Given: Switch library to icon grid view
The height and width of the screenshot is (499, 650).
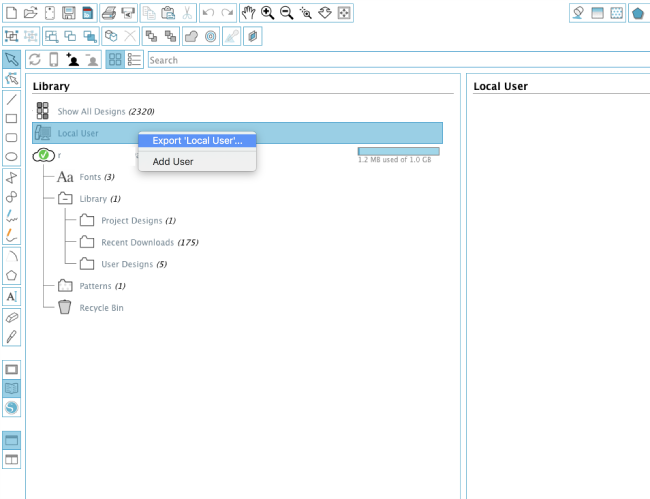Looking at the screenshot, I should pos(115,60).
